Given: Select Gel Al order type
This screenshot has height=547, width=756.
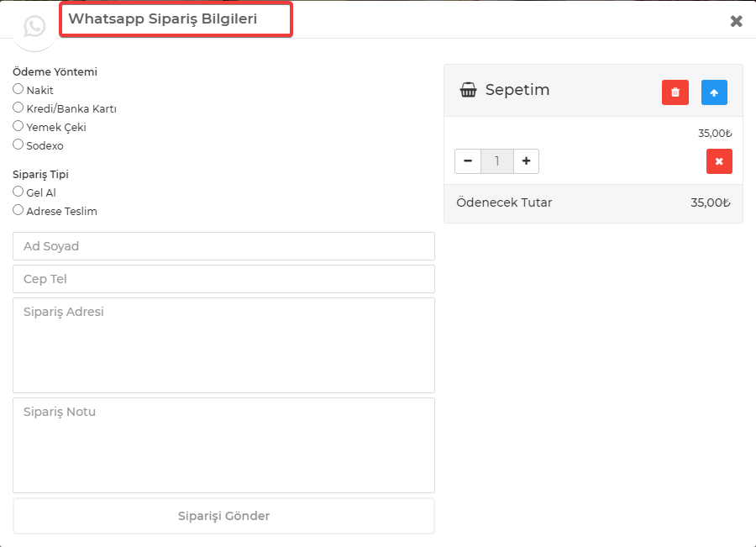Looking at the screenshot, I should (18, 192).
